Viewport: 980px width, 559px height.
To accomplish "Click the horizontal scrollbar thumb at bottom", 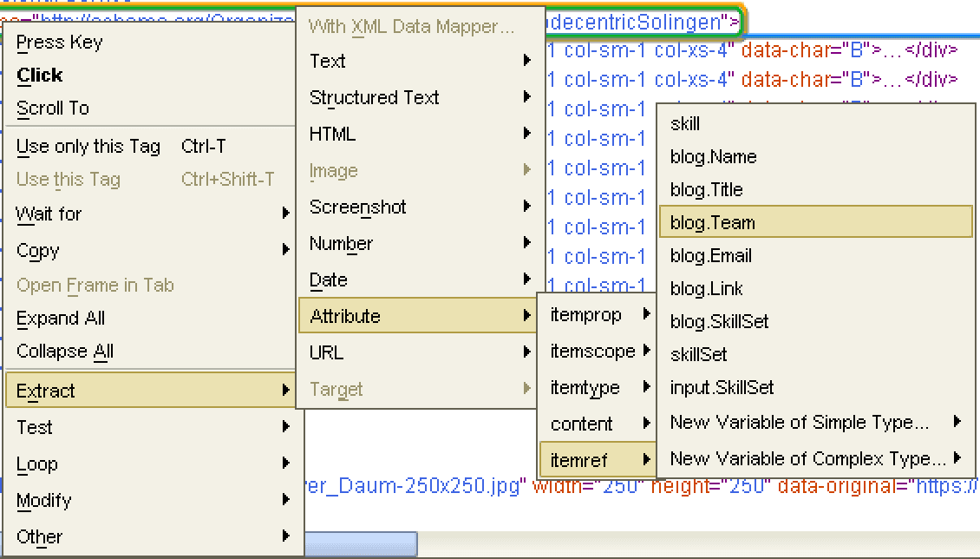I will [360, 545].
